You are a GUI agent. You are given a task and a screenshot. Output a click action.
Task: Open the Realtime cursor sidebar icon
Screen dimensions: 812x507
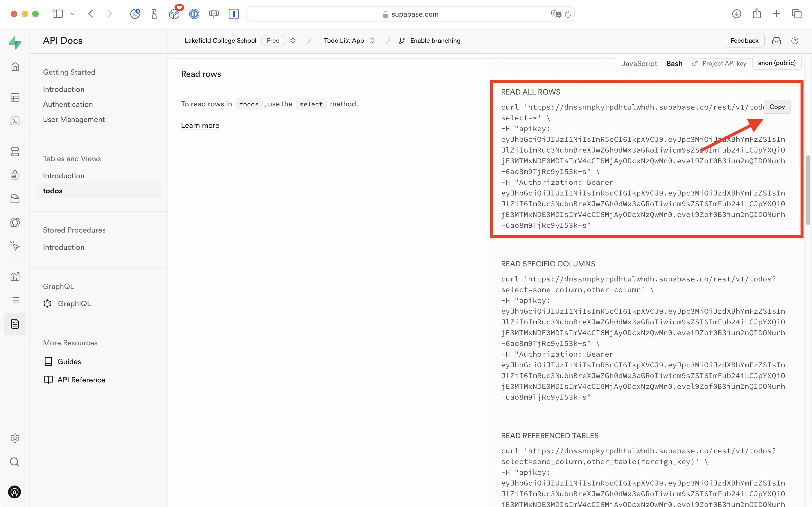[x=15, y=246]
